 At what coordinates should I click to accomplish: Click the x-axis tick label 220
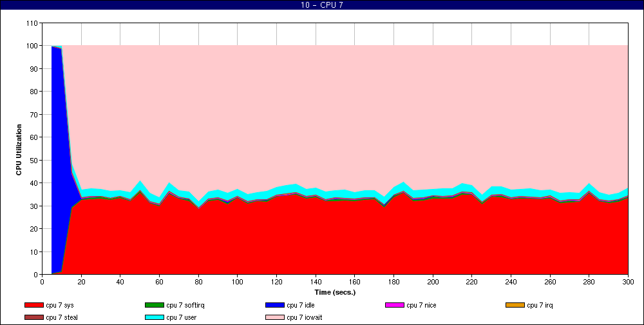(472, 282)
